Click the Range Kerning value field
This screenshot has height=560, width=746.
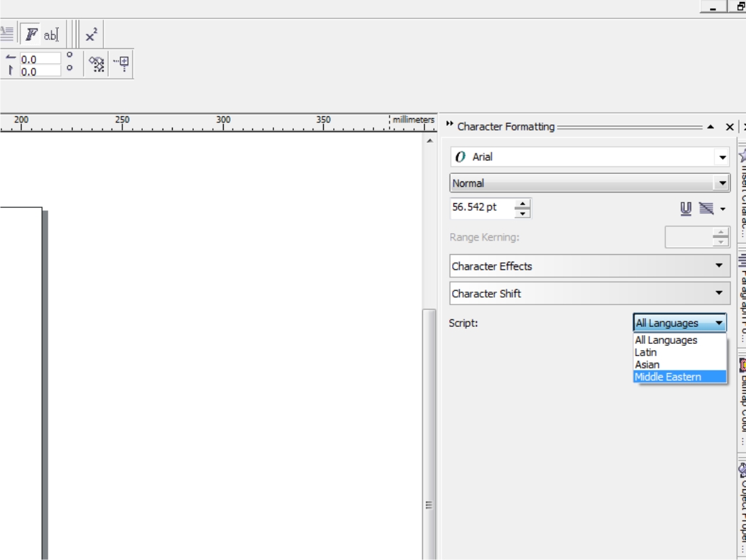pyautogui.click(x=689, y=237)
